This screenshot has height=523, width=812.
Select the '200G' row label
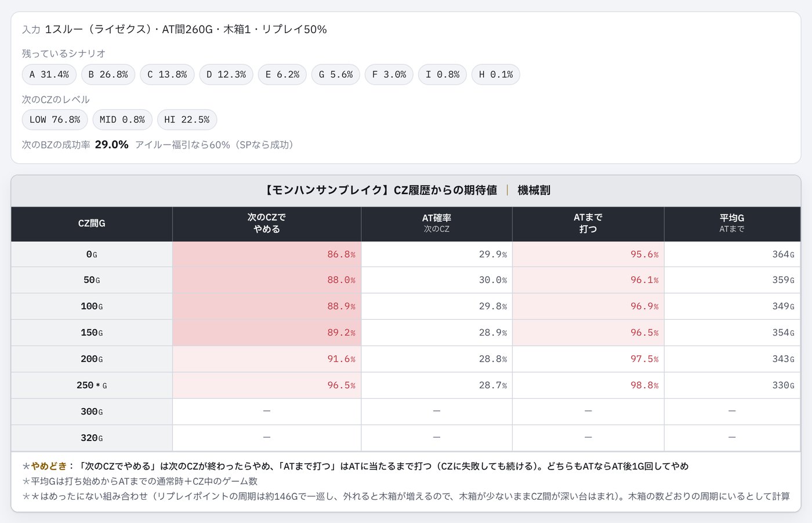click(x=92, y=359)
